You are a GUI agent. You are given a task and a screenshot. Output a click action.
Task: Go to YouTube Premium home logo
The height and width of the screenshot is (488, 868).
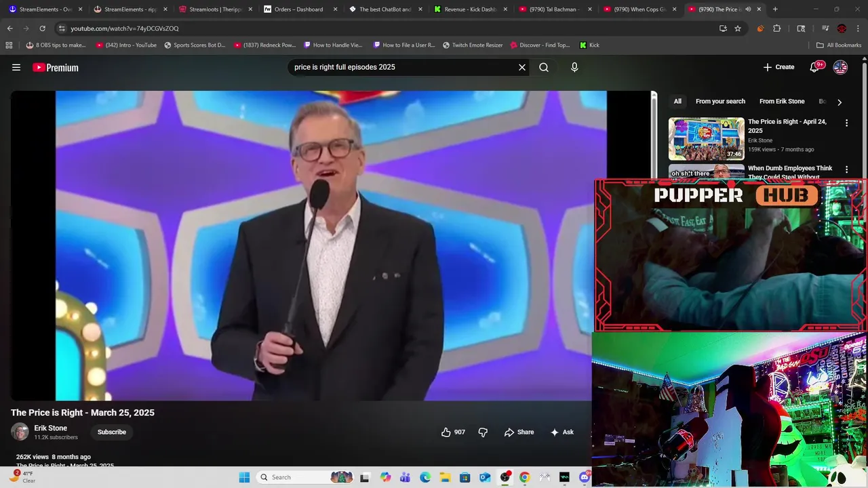[x=56, y=67]
